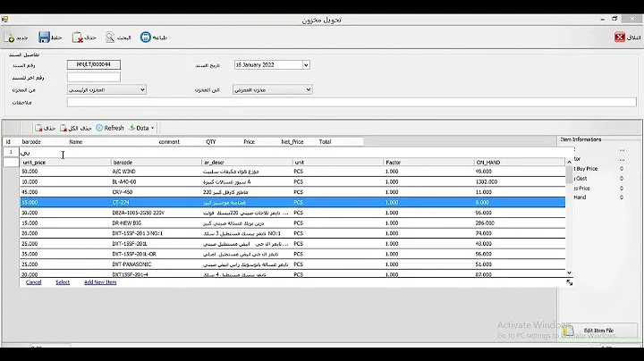Click the ON_HAND column header

tap(520, 163)
